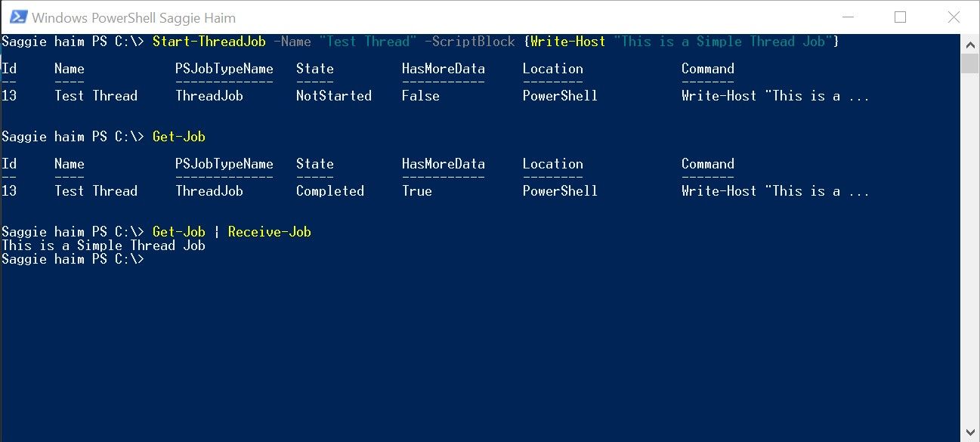Click the empty scrollbar track below thumb
This screenshot has width=980, height=442.
(970, 248)
